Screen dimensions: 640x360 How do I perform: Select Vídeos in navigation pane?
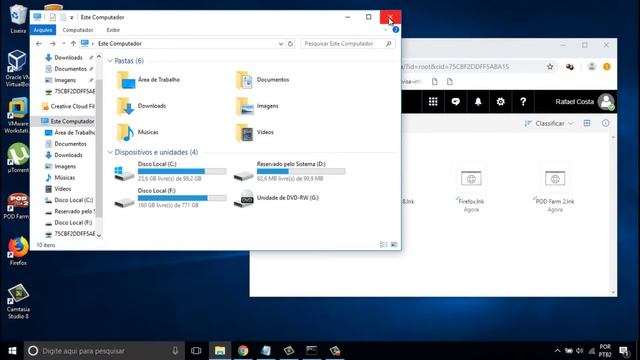[58, 189]
